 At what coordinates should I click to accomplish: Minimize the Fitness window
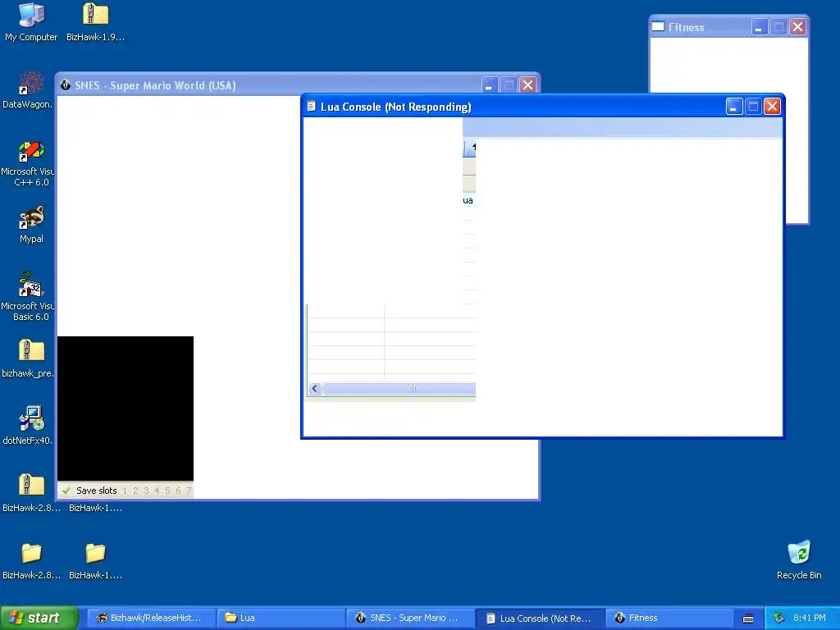tap(759, 27)
